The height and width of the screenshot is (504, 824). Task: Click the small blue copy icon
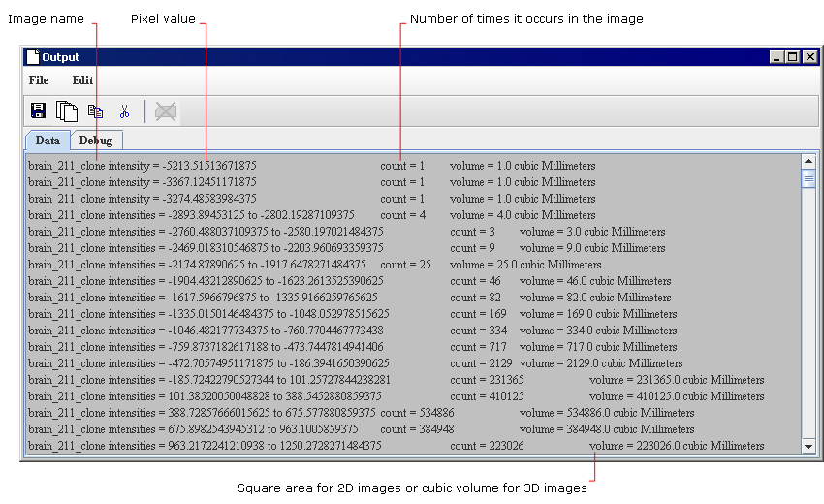pos(96,111)
